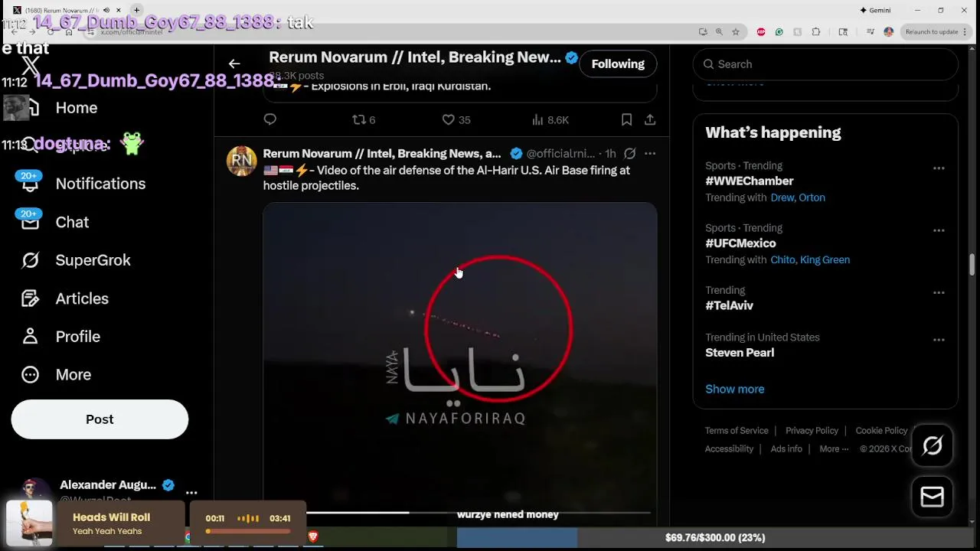Click the $69.76/$300.00 goal progress bar

coord(715,538)
